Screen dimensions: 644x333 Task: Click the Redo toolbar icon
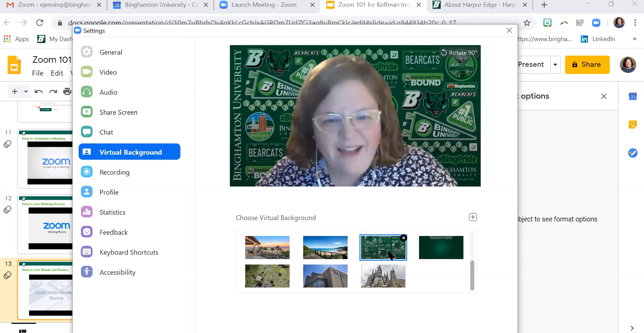pyautogui.click(x=53, y=92)
